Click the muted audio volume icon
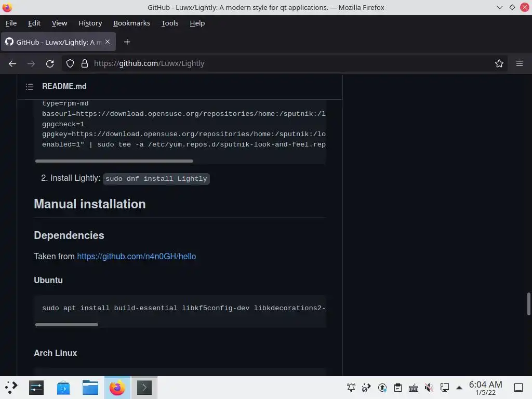 (x=429, y=388)
